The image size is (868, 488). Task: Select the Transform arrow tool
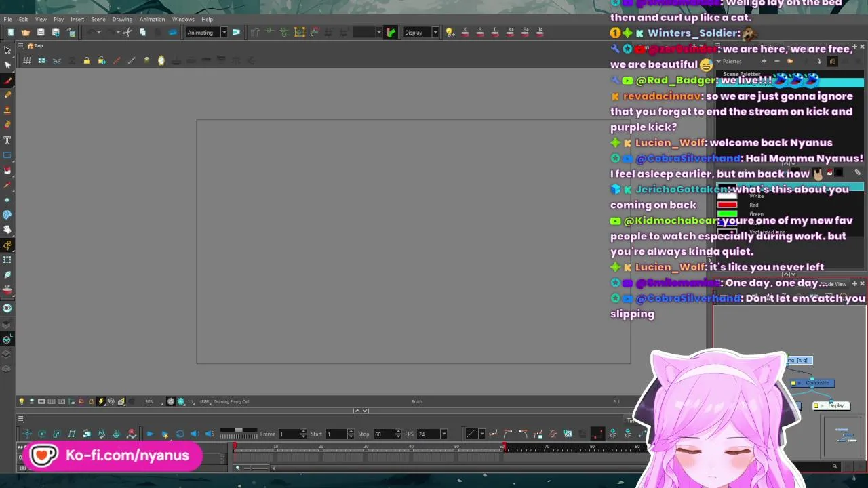pos(7,50)
